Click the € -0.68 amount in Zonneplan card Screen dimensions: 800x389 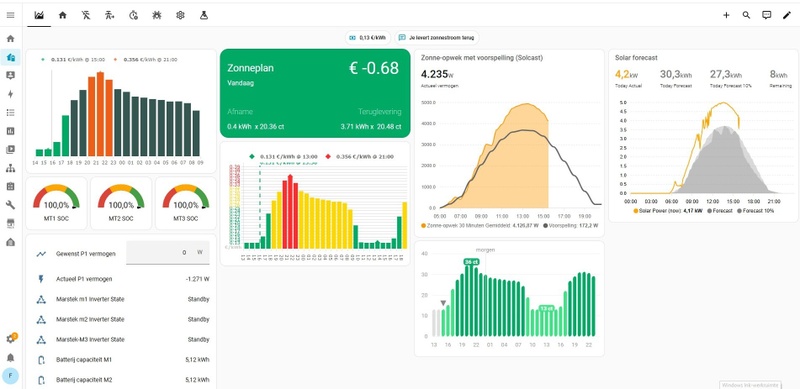[x=373, y=68]
